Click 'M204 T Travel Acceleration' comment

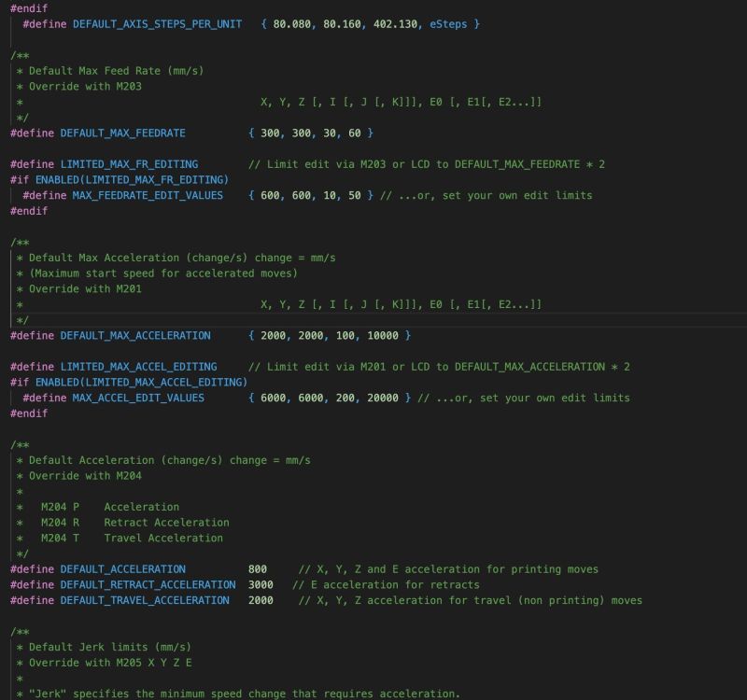132,539
